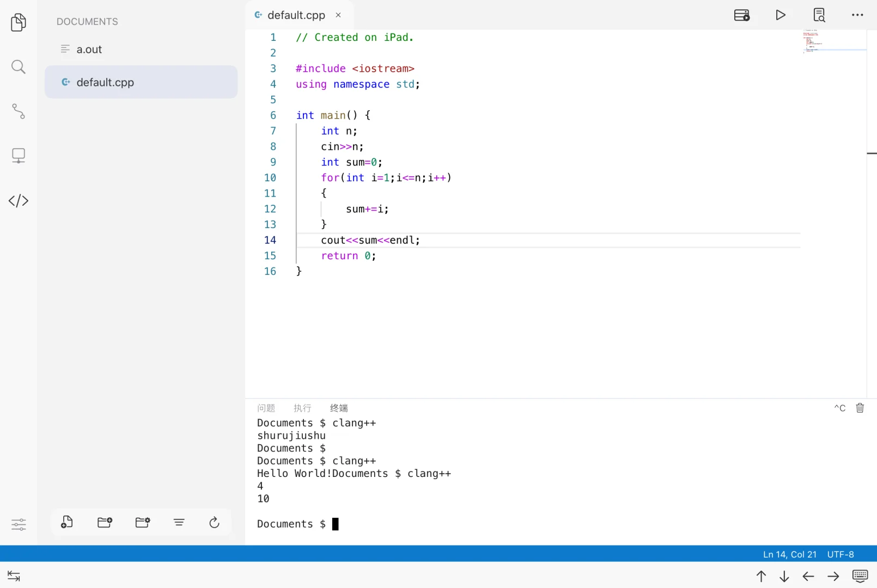
Task: Click the 'int n;' declaration line
Action: click(x=339, y=131)
